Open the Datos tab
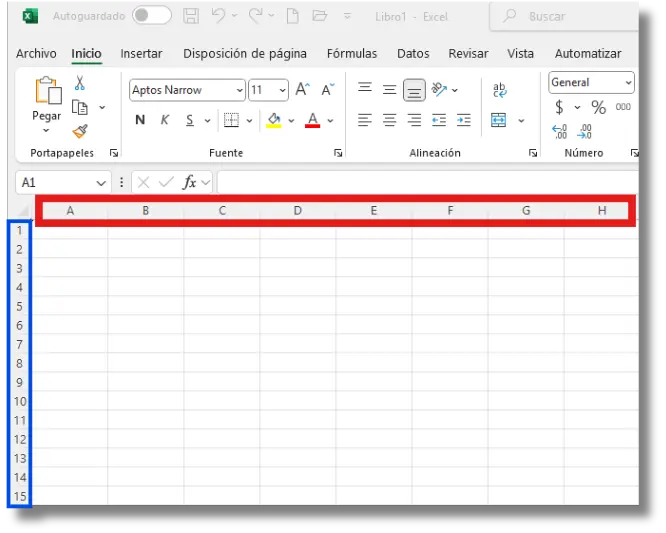The image size is (666, 533). pos(413,54)
